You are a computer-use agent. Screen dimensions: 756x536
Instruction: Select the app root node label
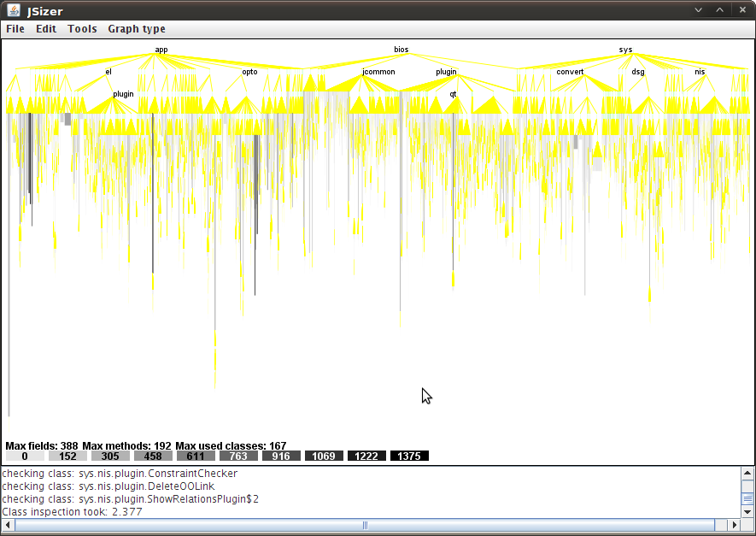click(161, 50)
